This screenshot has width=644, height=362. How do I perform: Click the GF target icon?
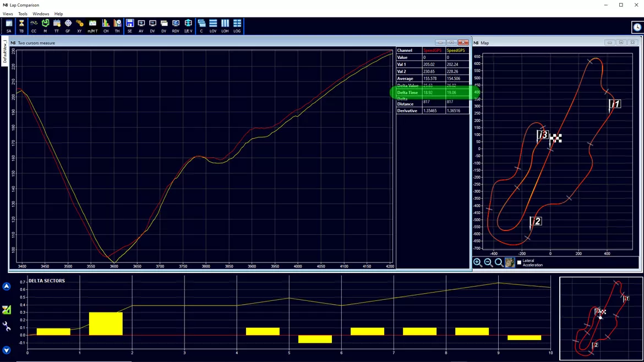pos(68,26)
